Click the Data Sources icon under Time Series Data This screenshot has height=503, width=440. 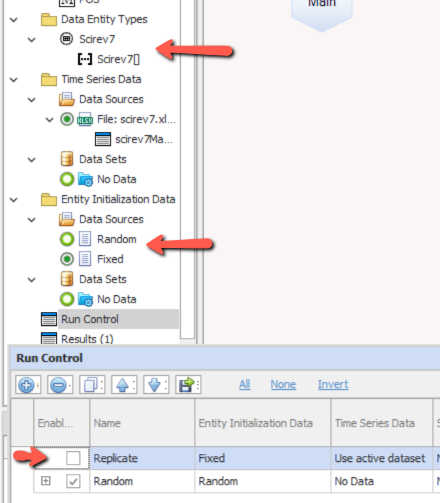(67, 99)
